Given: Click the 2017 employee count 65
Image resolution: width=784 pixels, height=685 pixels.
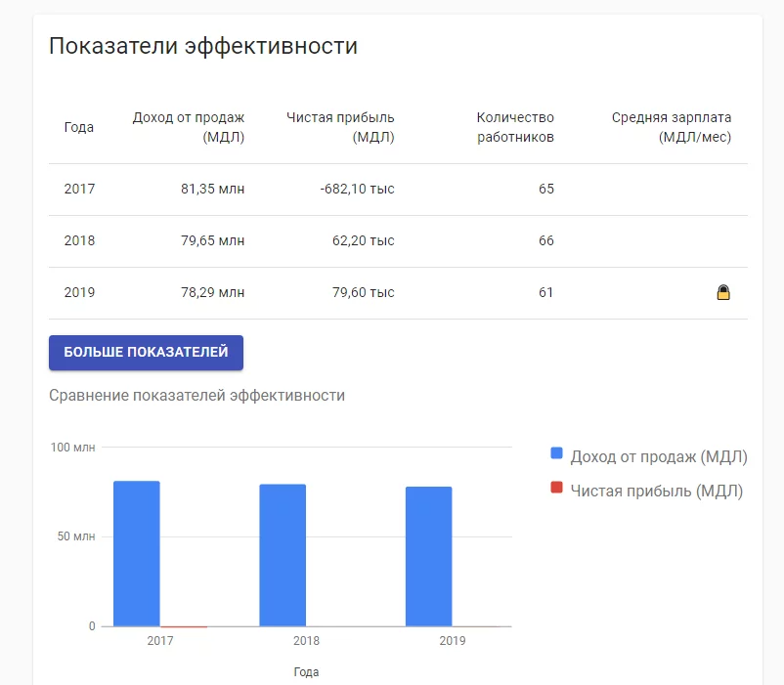Looking at the screenshot, I should 545,189.
